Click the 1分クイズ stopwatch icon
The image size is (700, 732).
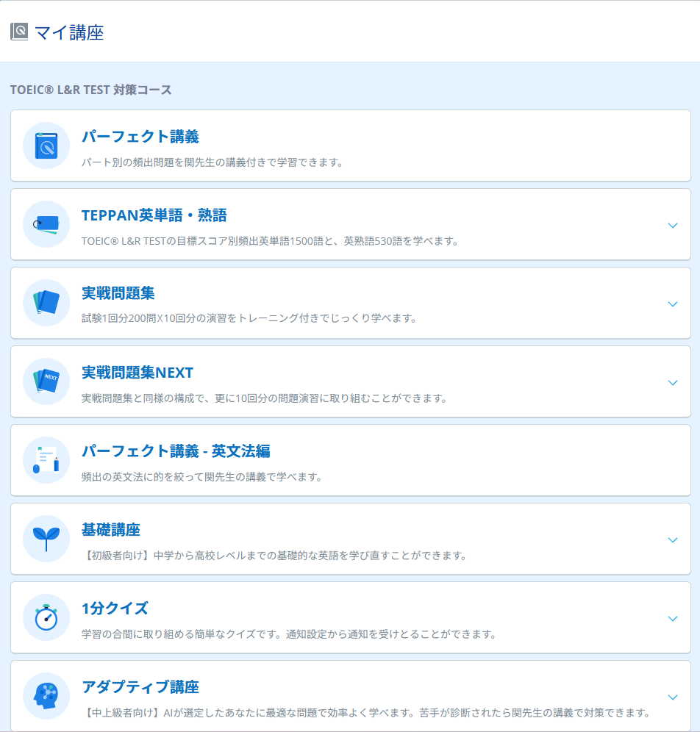(x=46, y=617)
